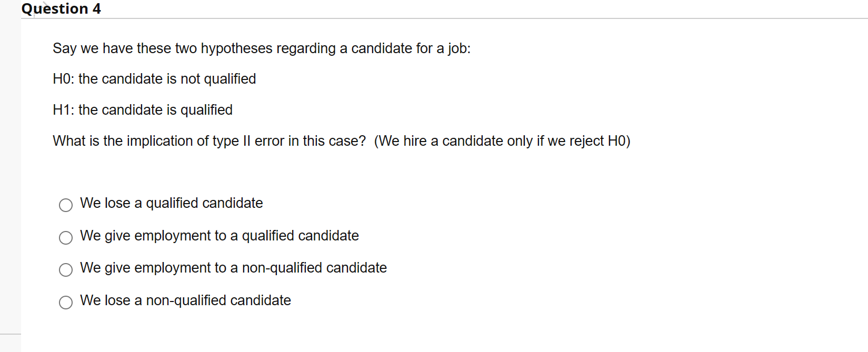Click the 'Question 4' heading
The width and height of the screenshot is (868, 352).
pyautogui.click(x=61, y=9)
